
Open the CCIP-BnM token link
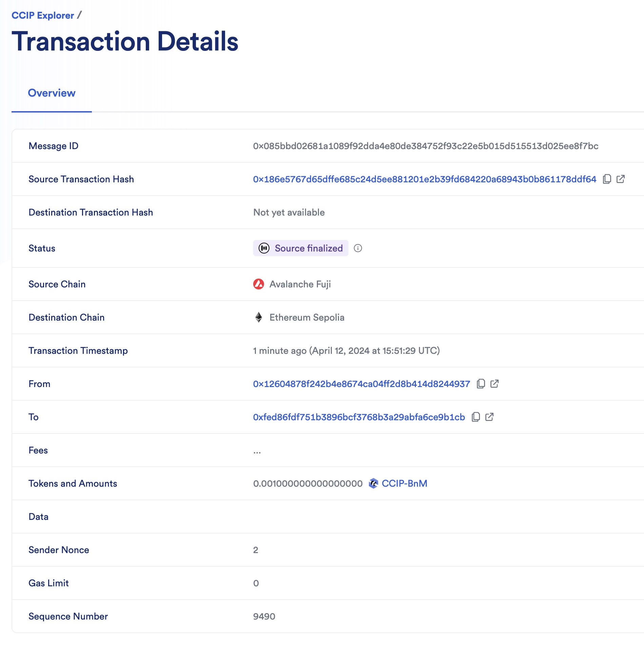[x=405, y=483]
